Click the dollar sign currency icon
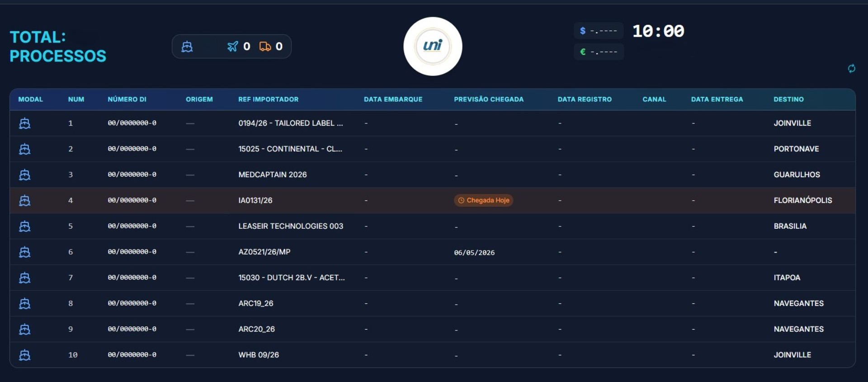868x382 pixels. 583,31
